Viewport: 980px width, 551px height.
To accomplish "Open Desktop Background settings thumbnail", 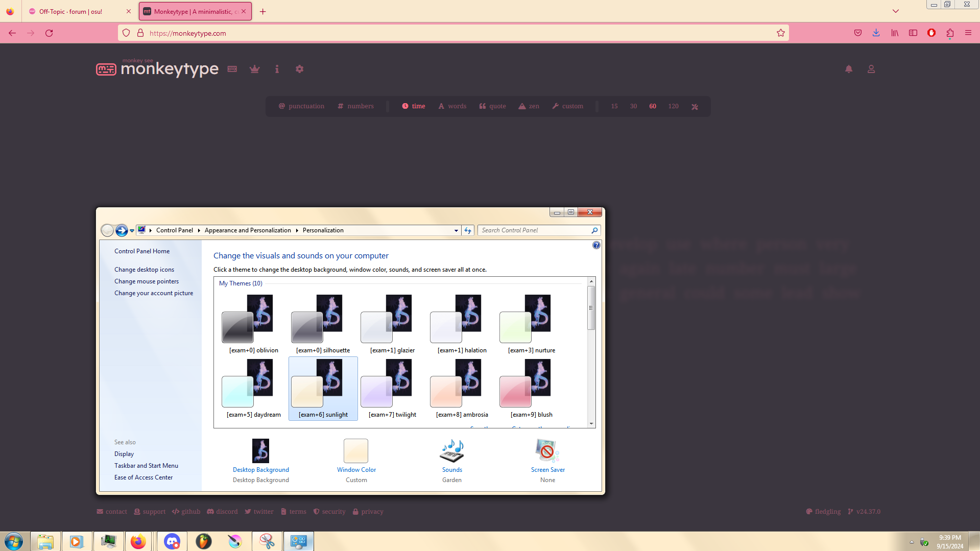I will [260, 451].
